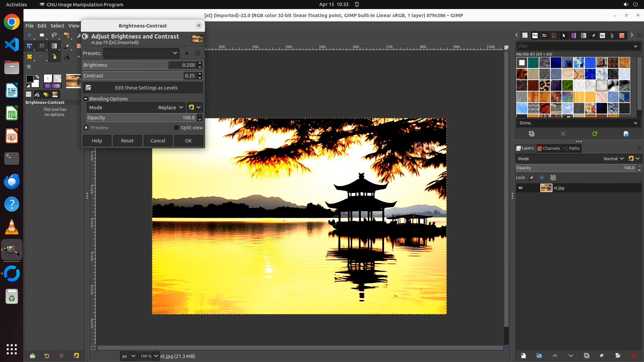The height and width of the screenshot is (362, 644).
Task: Adjust the Brightness slider
Action: (x=126, y=65)
